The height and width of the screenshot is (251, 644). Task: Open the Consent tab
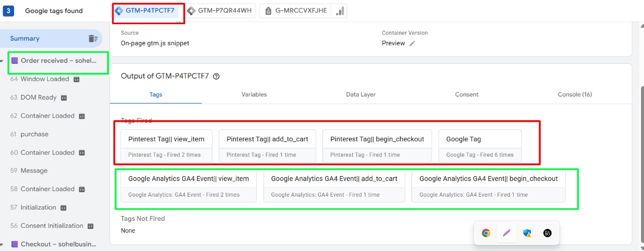tap(467, 95)
